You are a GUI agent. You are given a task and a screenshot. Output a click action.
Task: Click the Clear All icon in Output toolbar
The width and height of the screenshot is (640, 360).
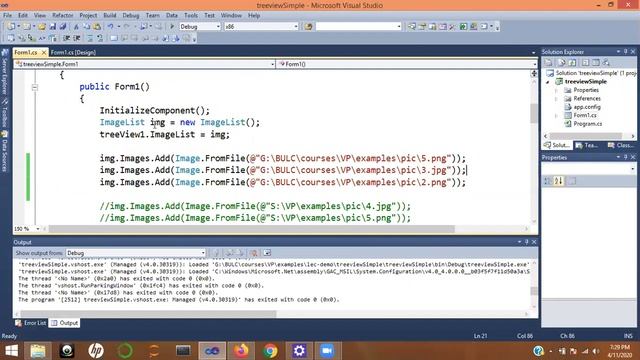click(253, 253)
